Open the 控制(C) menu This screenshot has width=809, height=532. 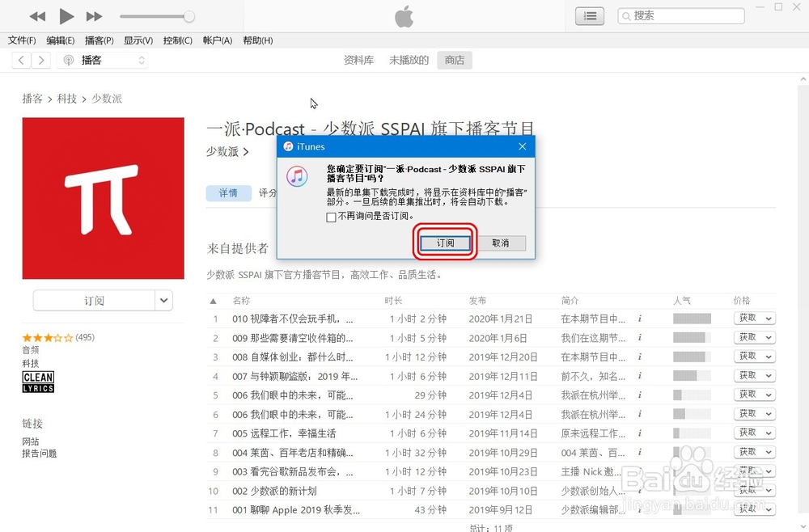[177, 40]
